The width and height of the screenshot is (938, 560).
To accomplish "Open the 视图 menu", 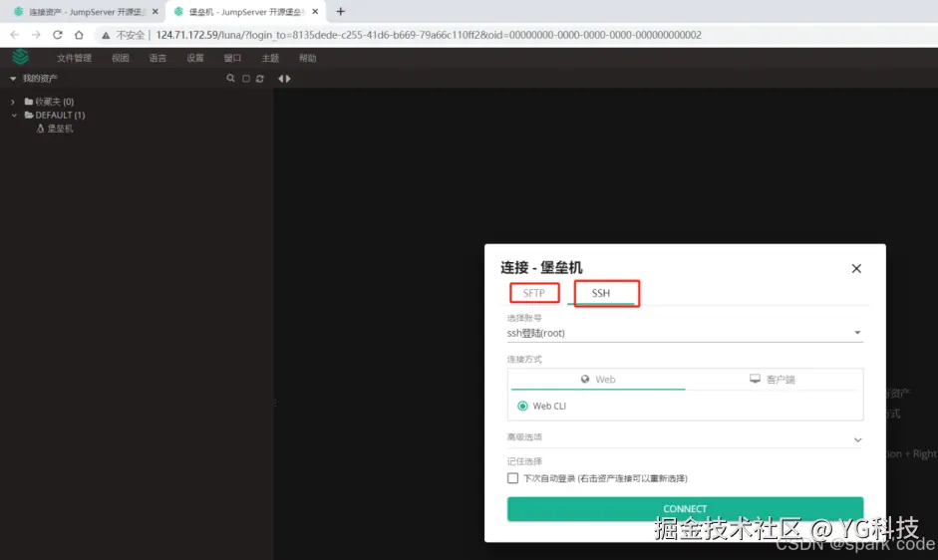I will click(121, 58).
